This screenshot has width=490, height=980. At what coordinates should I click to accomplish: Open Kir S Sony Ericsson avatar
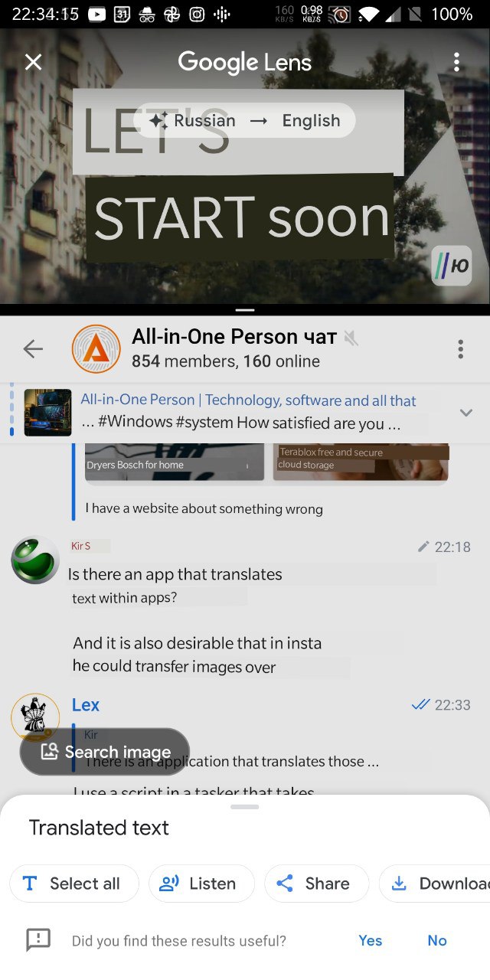click(35, 559)
